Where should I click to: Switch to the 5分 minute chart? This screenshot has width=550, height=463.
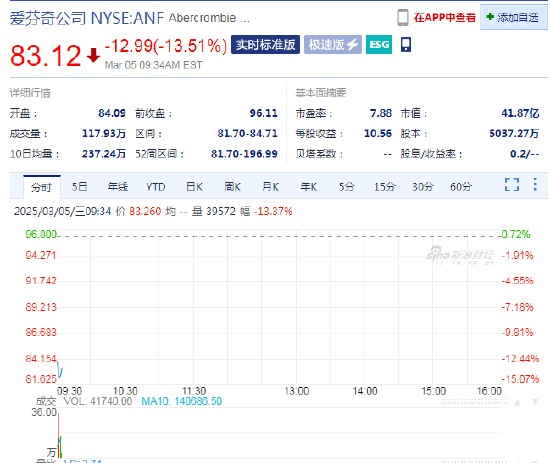(x=346, y=187)
